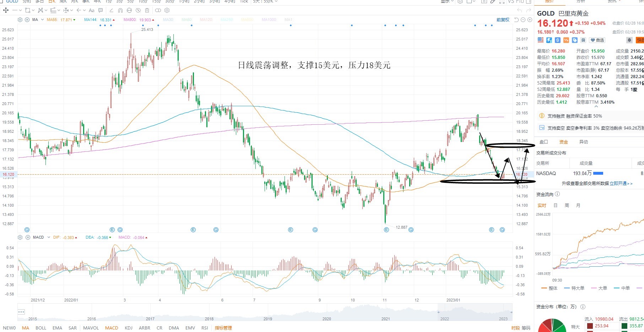The width and height of the screenshot is (644, 332).
Task: Select the move/crosshair drawing tool
Action: [6, 10]
